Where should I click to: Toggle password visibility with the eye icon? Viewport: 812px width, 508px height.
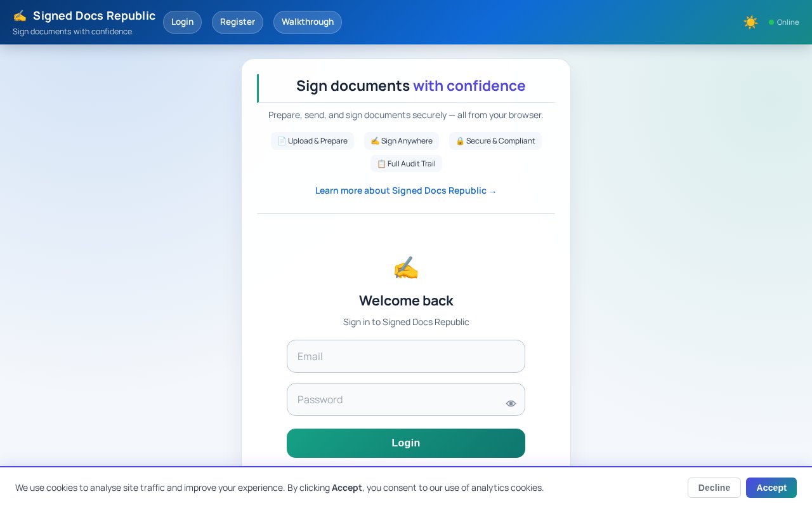[511, 403]
